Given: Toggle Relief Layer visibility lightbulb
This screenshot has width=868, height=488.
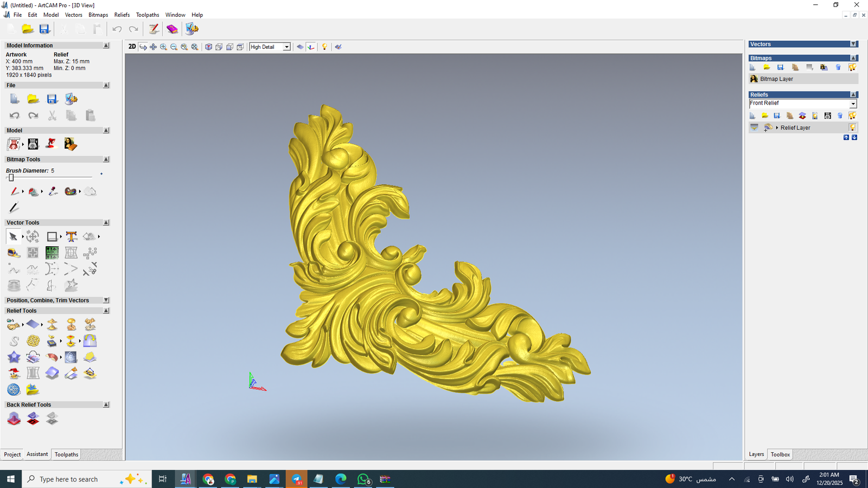Looking at the screenshot, I should [x=852, y=127].
